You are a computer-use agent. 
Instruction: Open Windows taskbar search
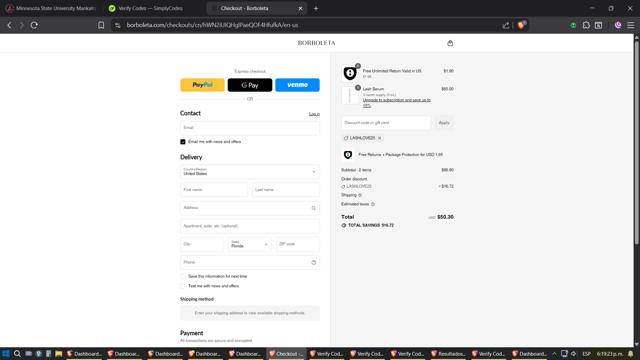17,354
